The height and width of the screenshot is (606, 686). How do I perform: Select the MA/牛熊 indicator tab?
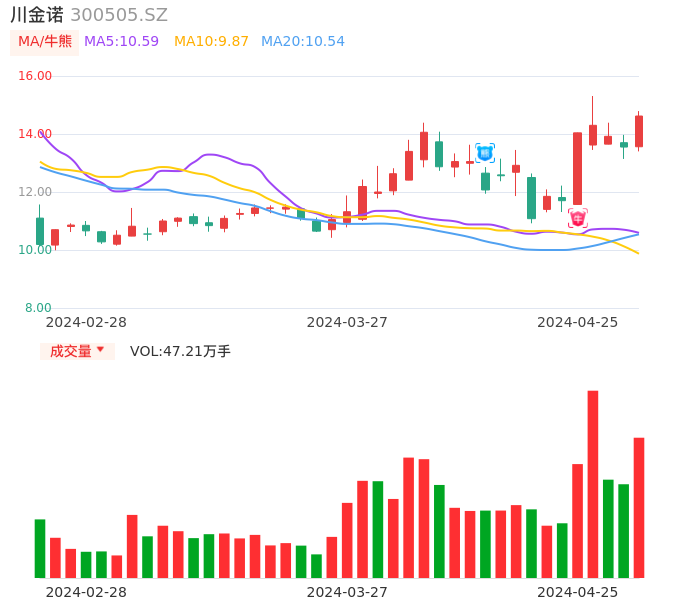pyautogui.click(x=44, y=42)
